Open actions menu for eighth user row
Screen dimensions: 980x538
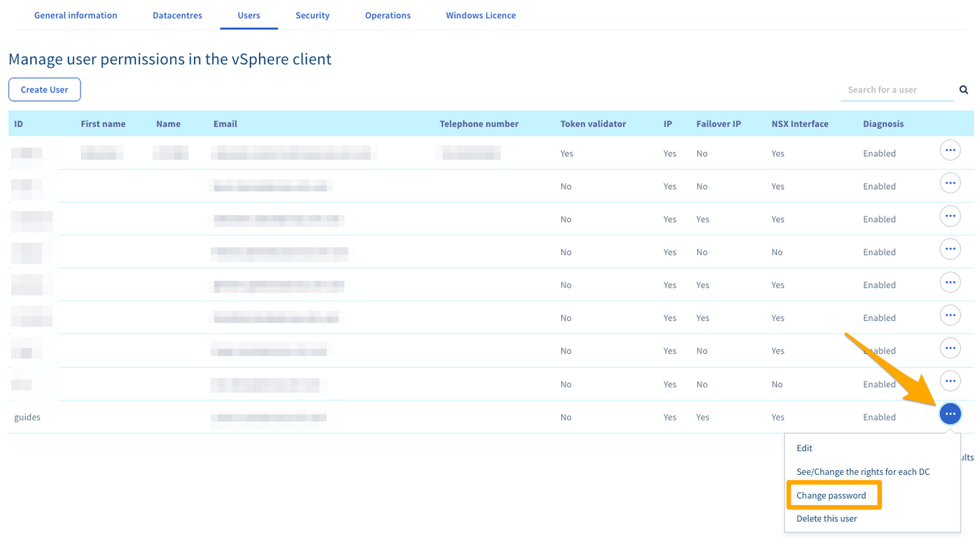[949, 381]
